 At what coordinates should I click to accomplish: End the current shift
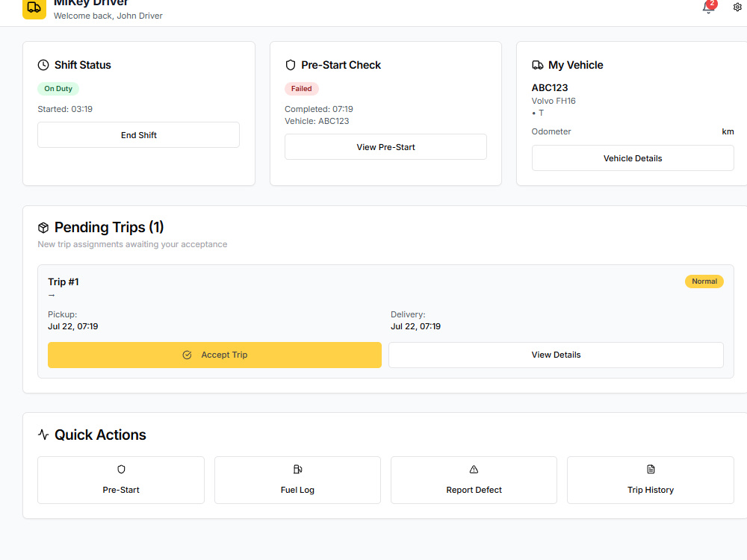(x=139, y=135)
